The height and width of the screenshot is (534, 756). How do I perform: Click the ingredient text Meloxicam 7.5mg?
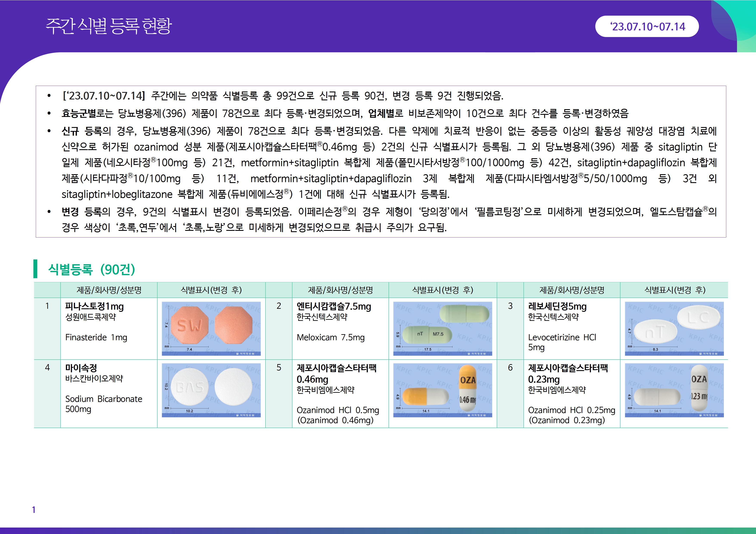click(x=331, y=337)
